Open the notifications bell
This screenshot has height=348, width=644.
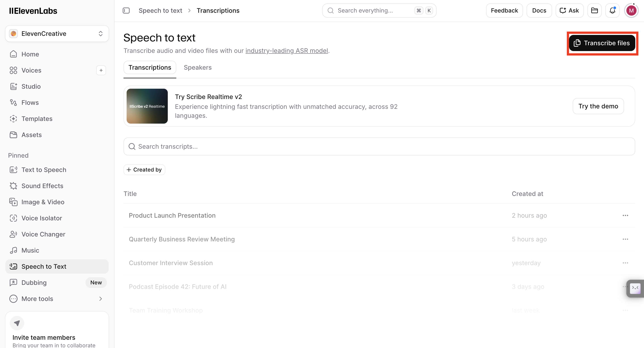(x=612, y=11)
